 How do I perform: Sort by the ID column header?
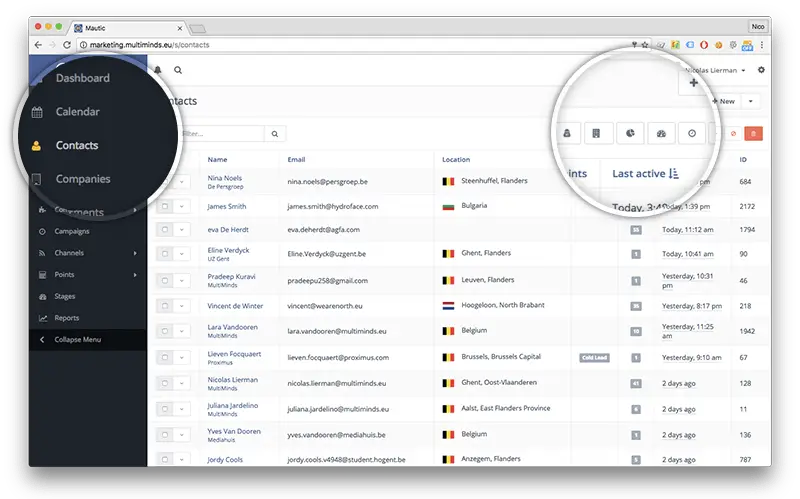[743, 160]
